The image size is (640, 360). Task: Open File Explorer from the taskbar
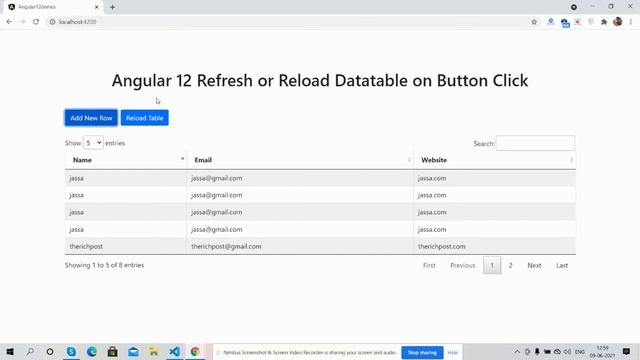(153, 351)
